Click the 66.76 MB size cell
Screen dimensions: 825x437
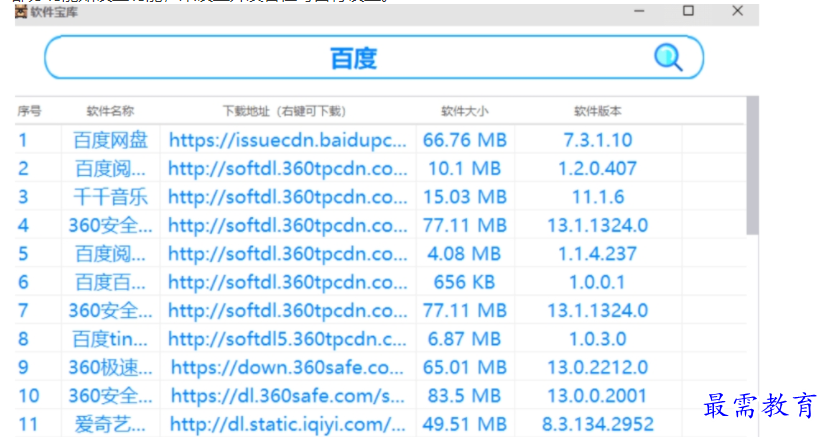(x=465, y=140)
